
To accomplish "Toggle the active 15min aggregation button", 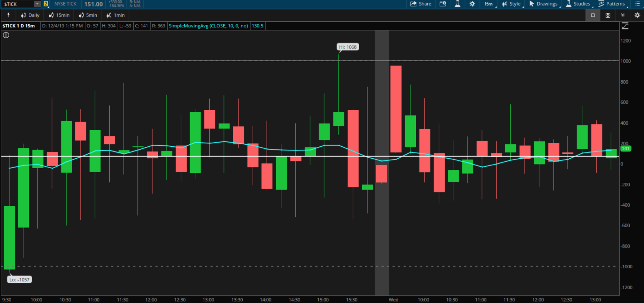I will pyautogui.click(x=59, y=15).
